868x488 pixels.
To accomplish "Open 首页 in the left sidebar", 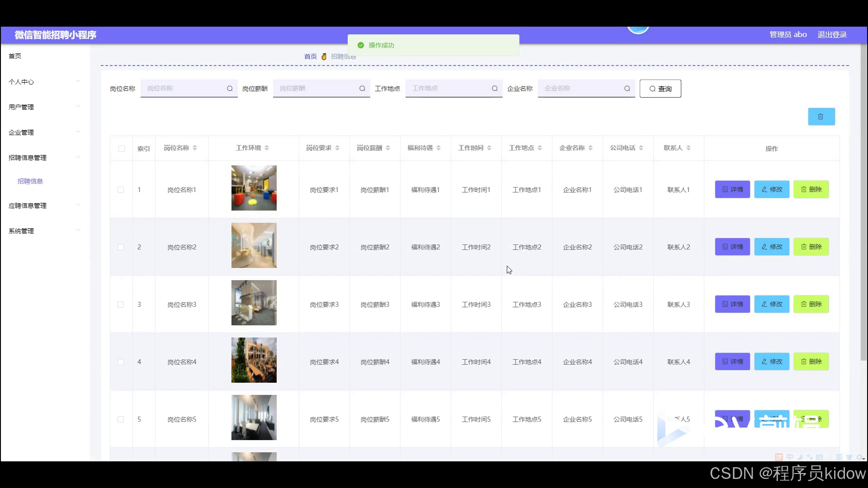I will click(x=15, y=56).
